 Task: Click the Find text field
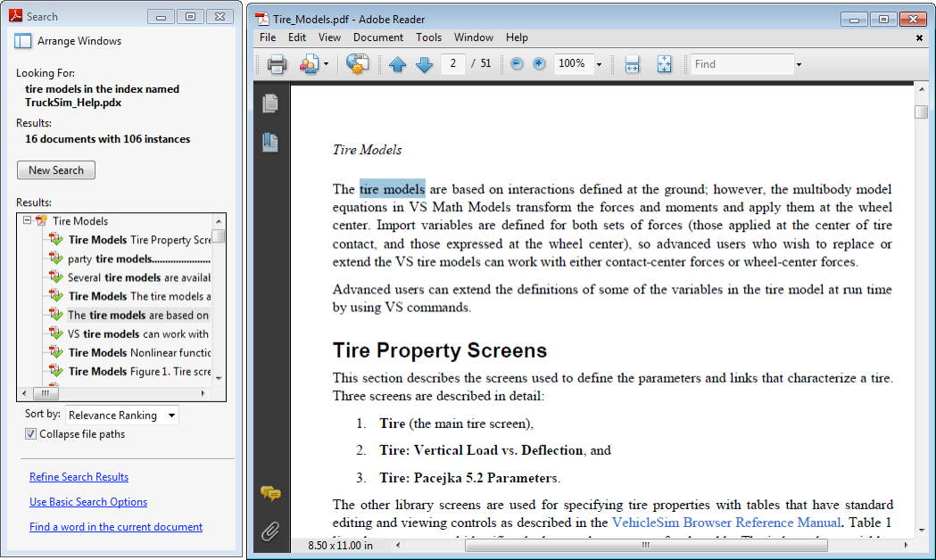point(742,64)
